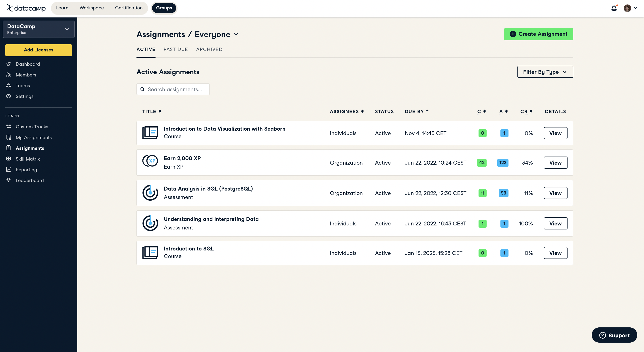Open the Workspace navigation item
The image size is (644, 352).
(91, 8)
